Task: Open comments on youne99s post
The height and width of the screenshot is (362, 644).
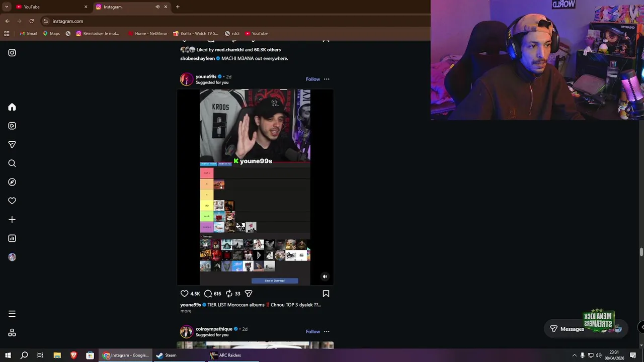Action: pyautogui.click(x=208, y=294)
